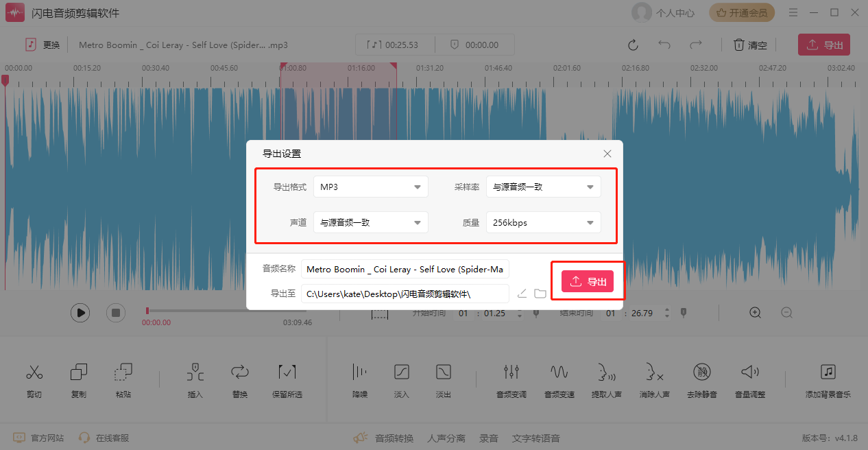Click the undo arrow icon

point(664,45)
